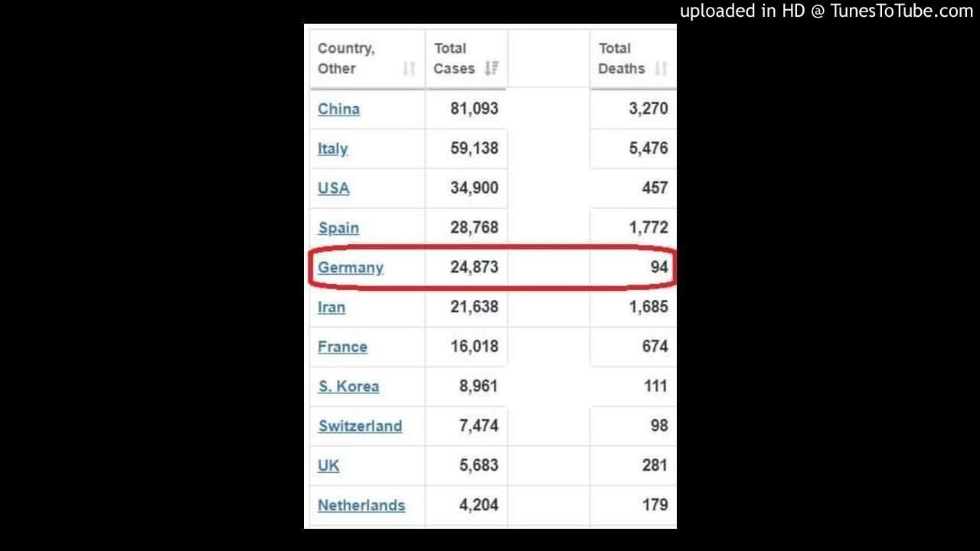Click the Country, Other header text

[x=346, y=58]
